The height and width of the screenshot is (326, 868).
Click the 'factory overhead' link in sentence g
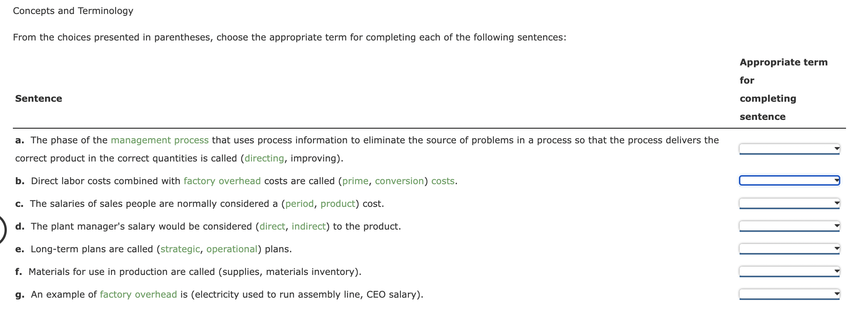[138, 294]
